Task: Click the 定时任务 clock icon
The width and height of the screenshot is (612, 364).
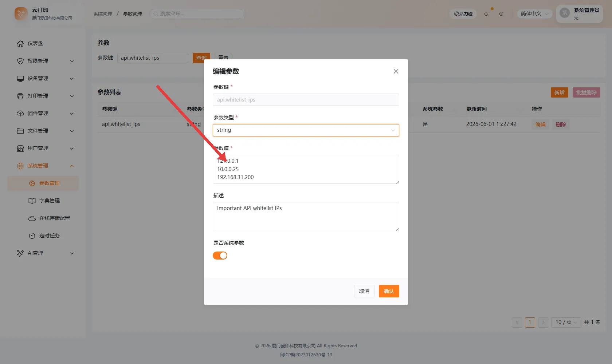Action: (32, 236)
